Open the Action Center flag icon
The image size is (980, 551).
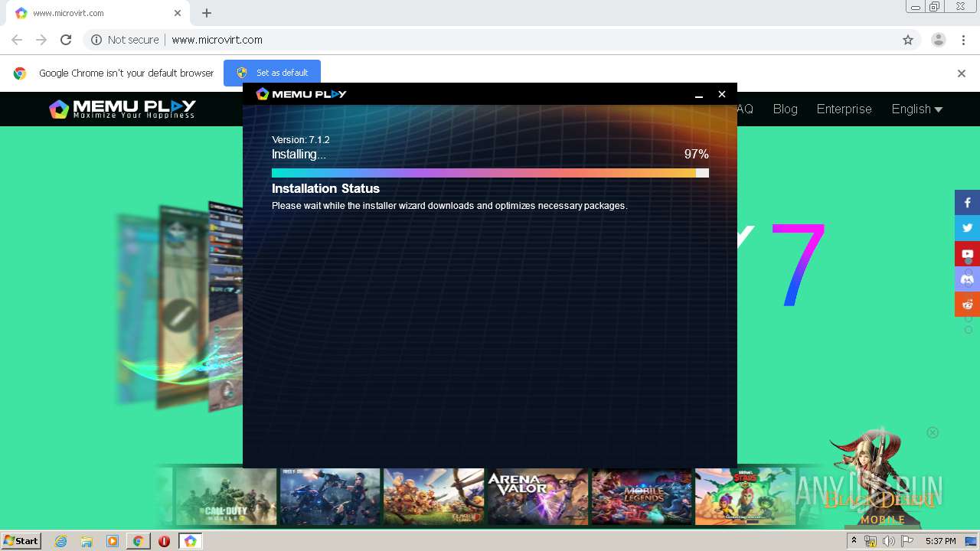tap(907, 541)
